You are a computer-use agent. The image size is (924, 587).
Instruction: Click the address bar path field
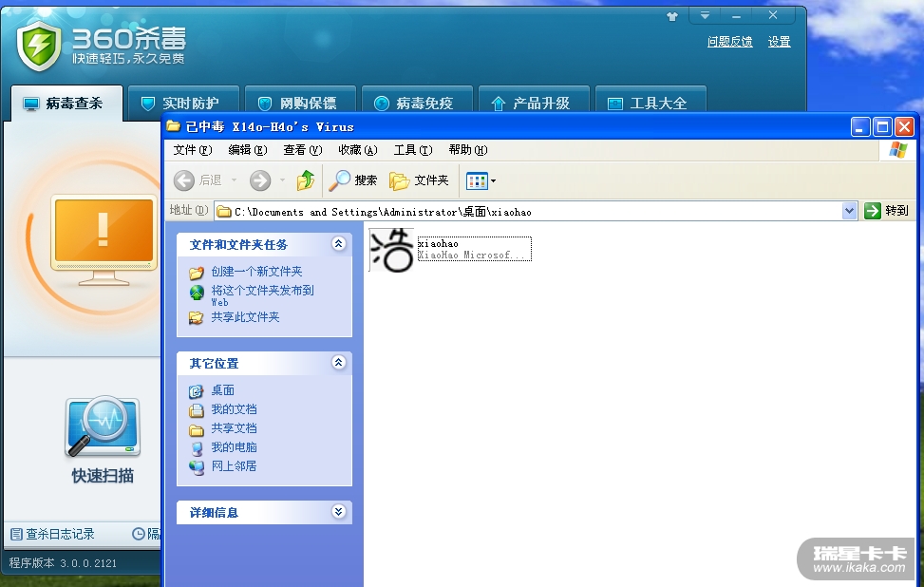pyautogui.click(x=535, y=212)
